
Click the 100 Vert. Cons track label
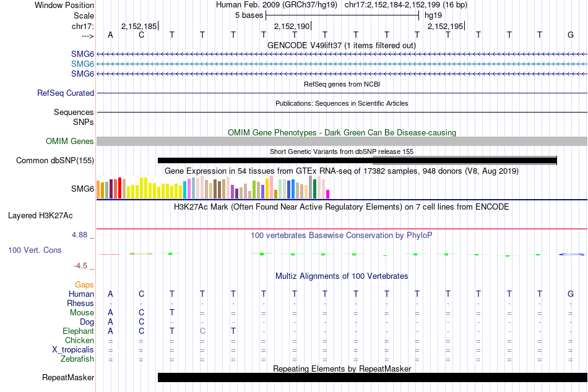click(35, 250)
